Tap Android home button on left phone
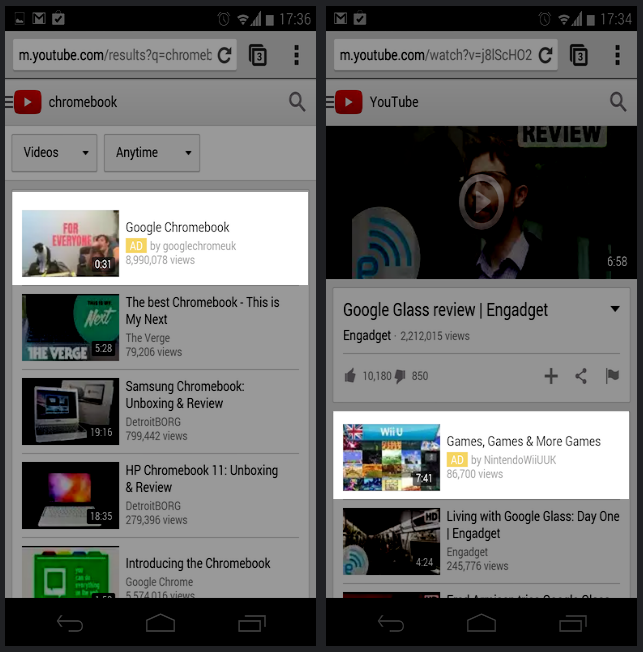This screenshot has width=643, height=652. (160, 623)
